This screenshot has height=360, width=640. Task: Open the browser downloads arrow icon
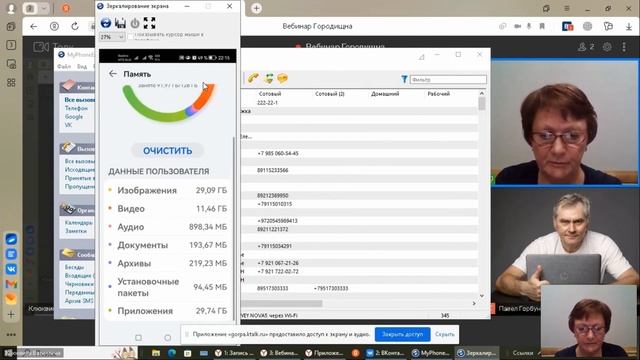point(629,27)
